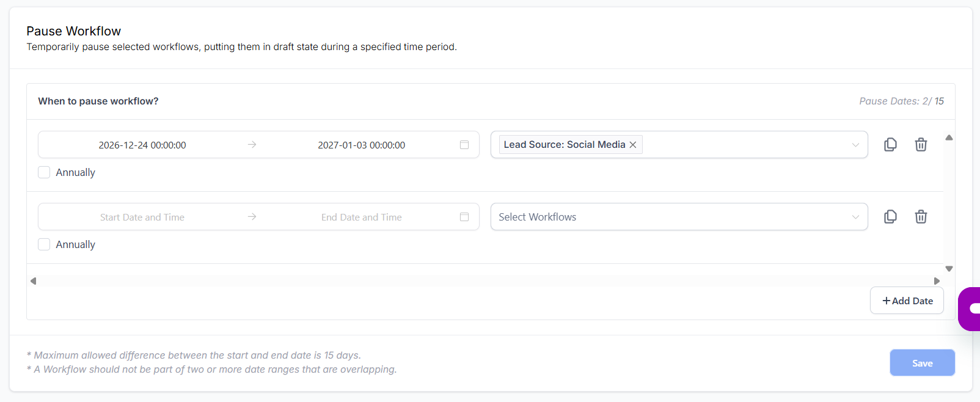Click the End Date and Time field
Image resolution: width=980 pixels, height=402 pixels.
[361, 216]
